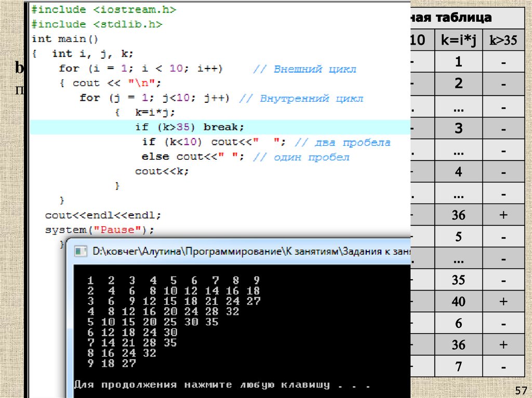Click the table cell with value '35'
The width and height of the screenshot is (532, 398).
click(459, 280)
